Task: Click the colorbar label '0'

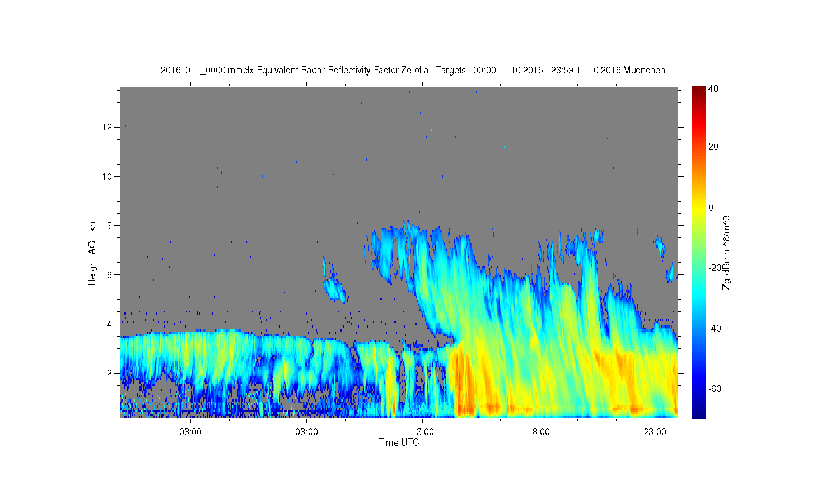Action: coord(711,207)
